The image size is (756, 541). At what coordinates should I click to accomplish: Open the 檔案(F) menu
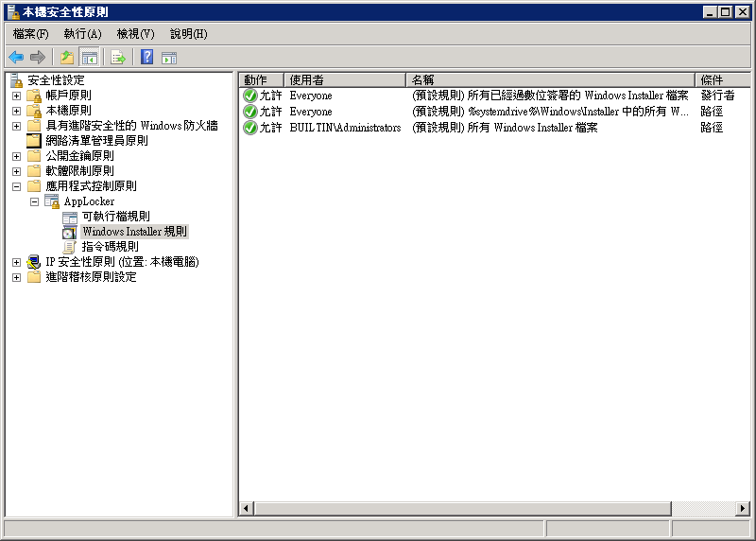pyautogui.click(x=31, y=34)
